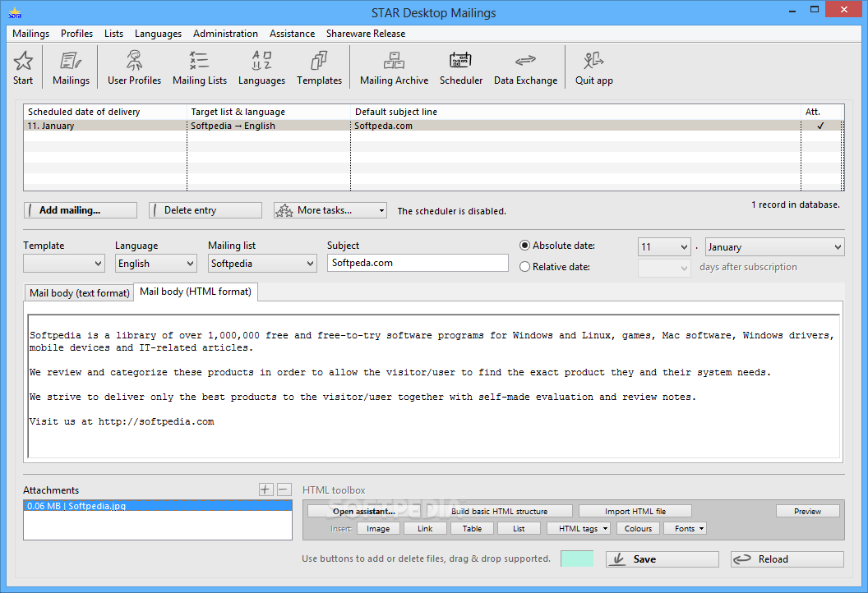This screenshot has height=593, width=868.
Task: Click the Colours button
Action: pyautogui.click(x=639, y=528)
